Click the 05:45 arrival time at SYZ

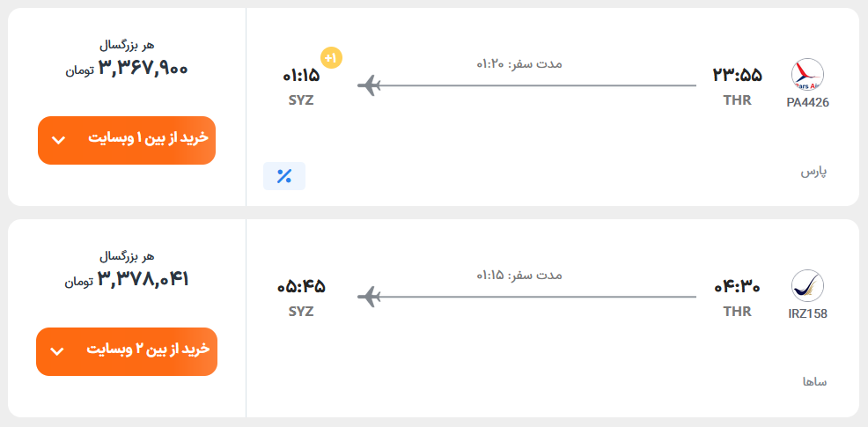pos(301,287)
